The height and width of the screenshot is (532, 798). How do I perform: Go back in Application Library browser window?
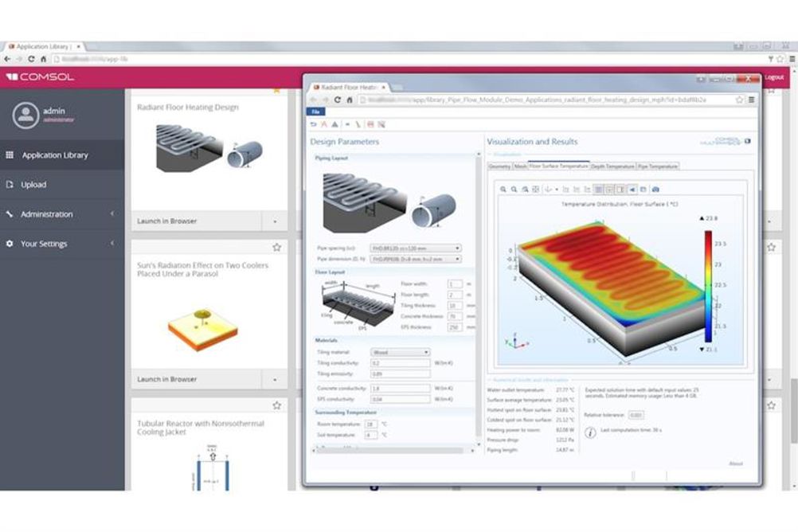tap(7, 59)
